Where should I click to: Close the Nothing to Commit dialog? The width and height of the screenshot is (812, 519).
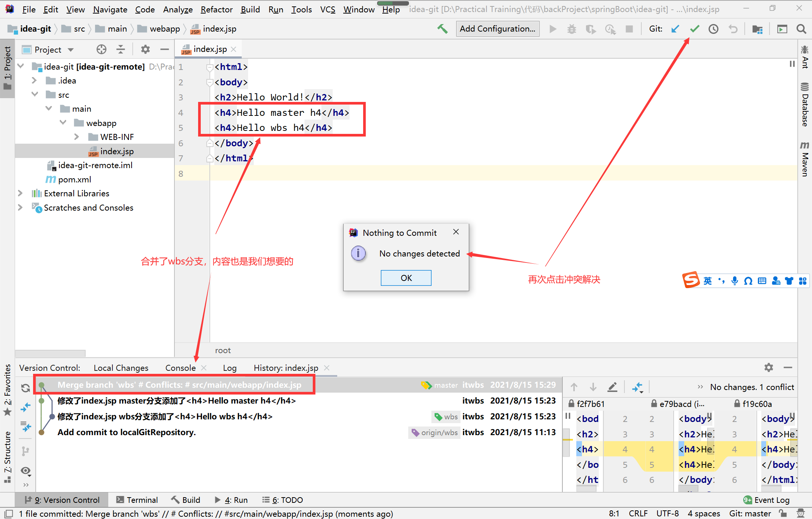pyautogui.click(x=456, y=232)
